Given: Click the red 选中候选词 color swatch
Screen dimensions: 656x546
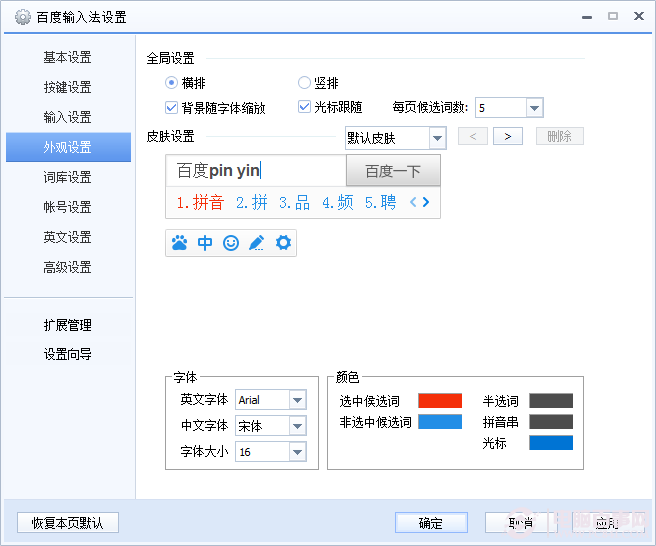Looking at the screenshot, I should [440, 401].
